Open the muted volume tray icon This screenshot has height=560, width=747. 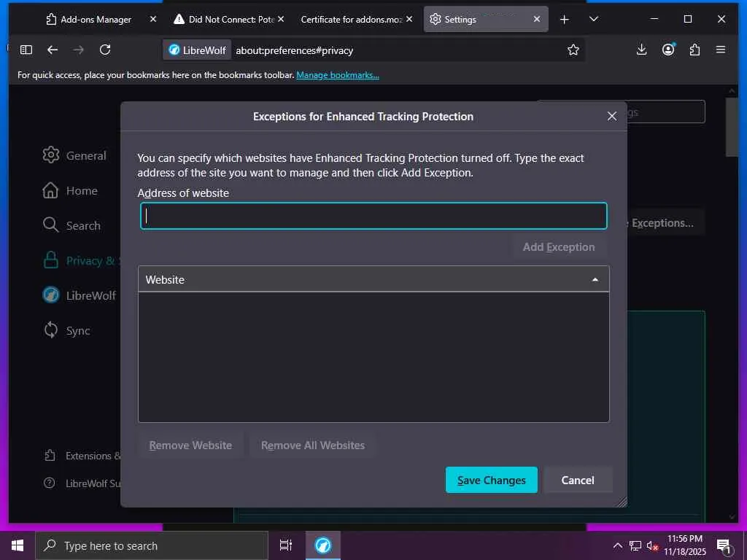click(x=652, y=545)
